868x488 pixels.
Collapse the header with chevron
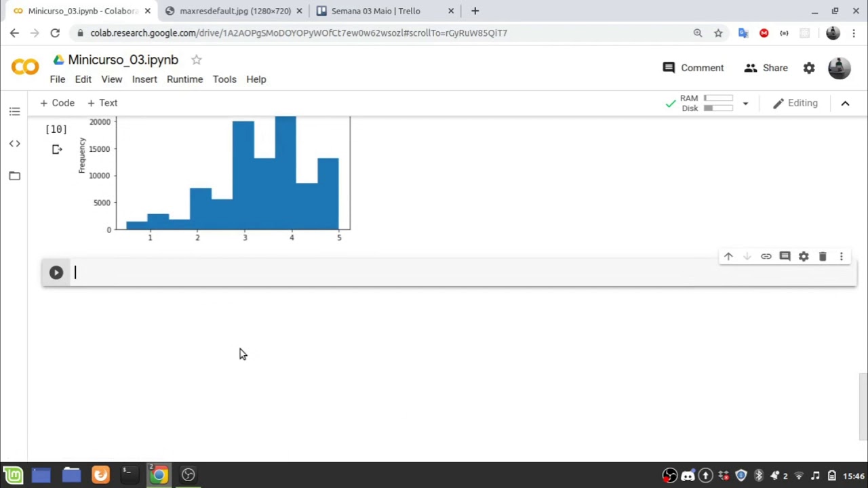pyautogui.click(x=845, y=103)
